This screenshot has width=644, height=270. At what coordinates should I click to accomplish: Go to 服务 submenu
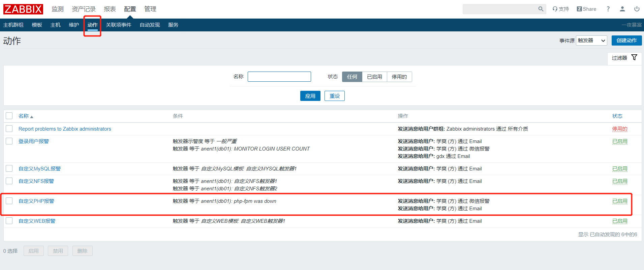pyautogui.click(x=173, y=25)
